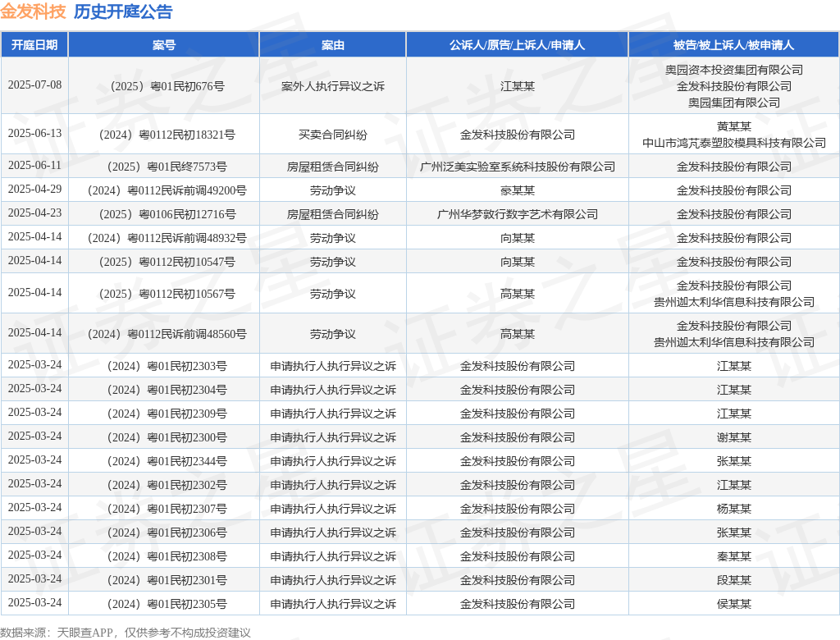Image resolution: width=840 pixels, height=640 pixels.
Task: Click date 2025-07-08
Action: click(34, 85)
